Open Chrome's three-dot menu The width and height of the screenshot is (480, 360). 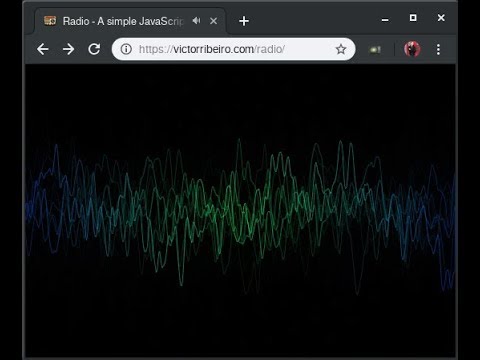(438, 49)
